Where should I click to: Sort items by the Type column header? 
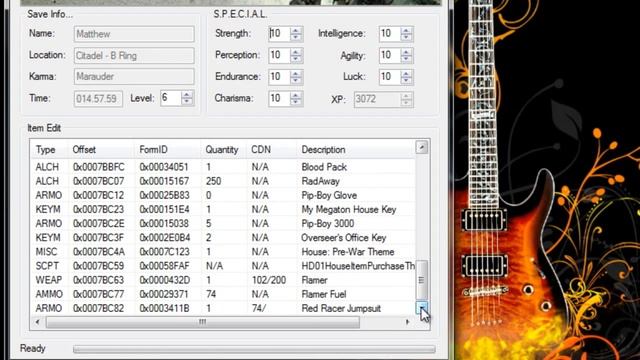point(50,150)
